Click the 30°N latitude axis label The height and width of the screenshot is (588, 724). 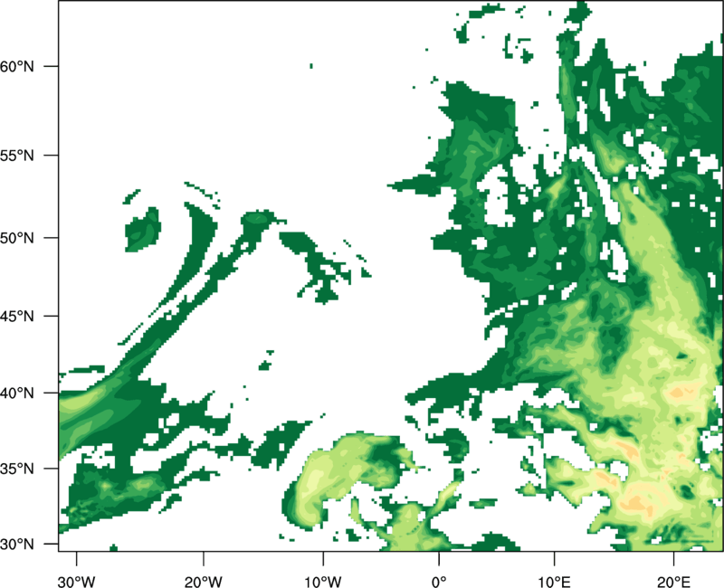coord(17,545)
